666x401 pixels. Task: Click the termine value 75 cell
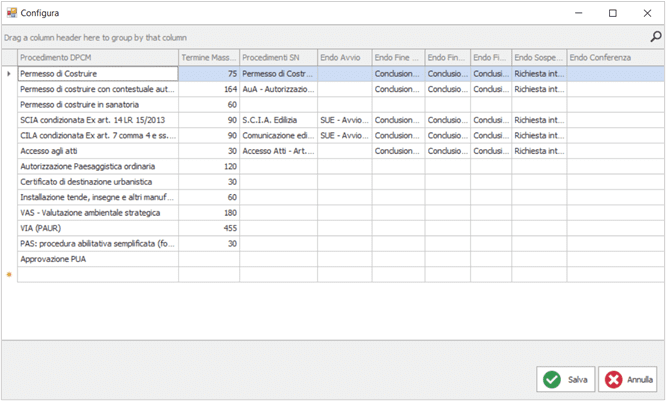click(x=209, y=73)
